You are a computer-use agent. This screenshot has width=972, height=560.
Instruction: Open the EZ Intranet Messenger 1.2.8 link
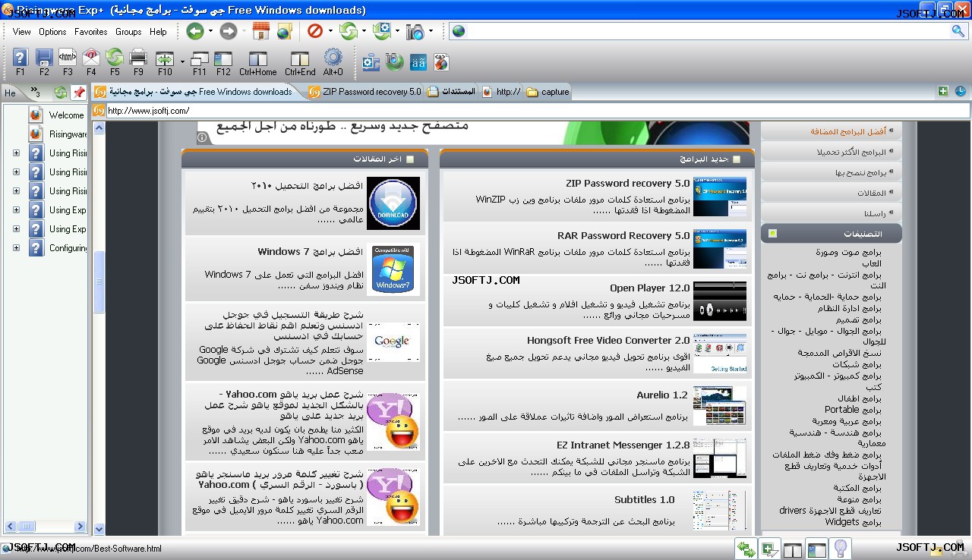[x=623, y=445]
